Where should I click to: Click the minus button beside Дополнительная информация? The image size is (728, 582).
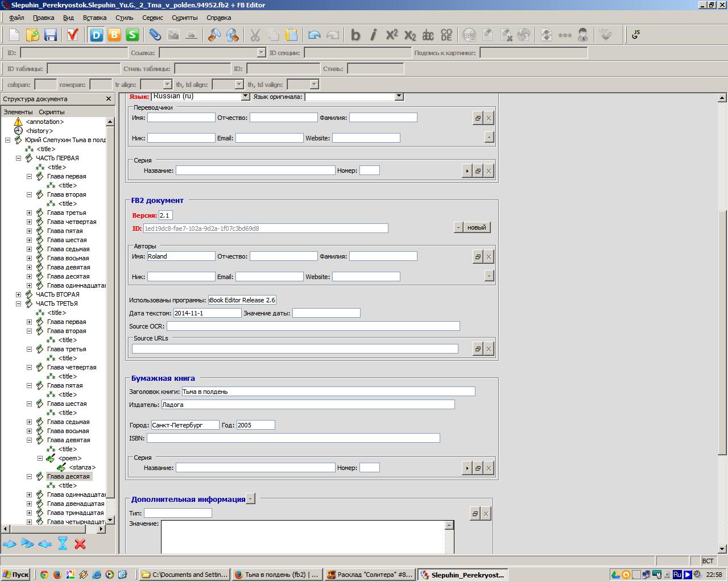point(251,499)
